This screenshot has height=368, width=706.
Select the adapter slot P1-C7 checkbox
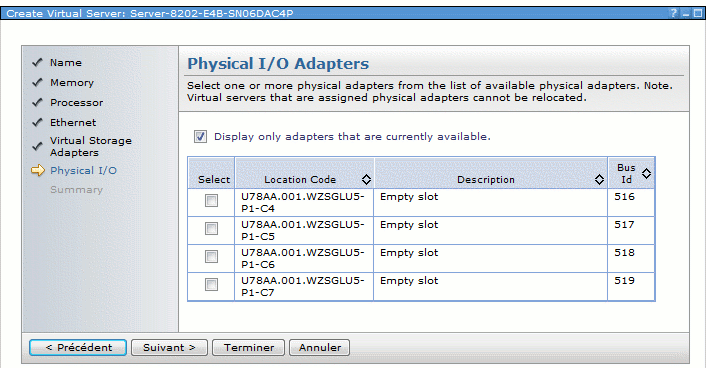(211, 284)
